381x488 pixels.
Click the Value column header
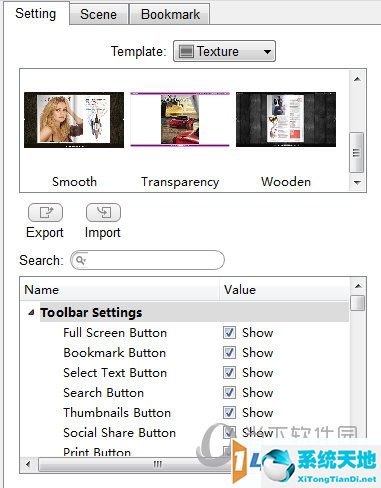coord(285,290)
